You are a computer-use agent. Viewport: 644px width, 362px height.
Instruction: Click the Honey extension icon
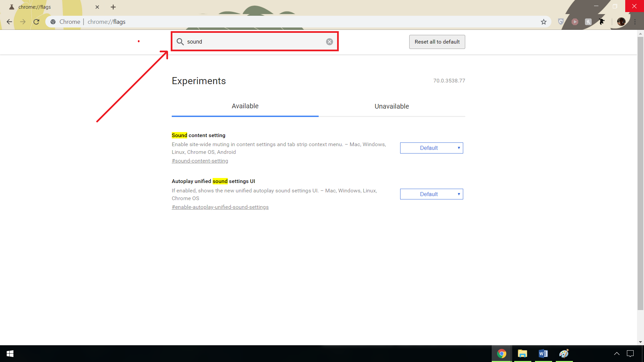pos(588,22)
